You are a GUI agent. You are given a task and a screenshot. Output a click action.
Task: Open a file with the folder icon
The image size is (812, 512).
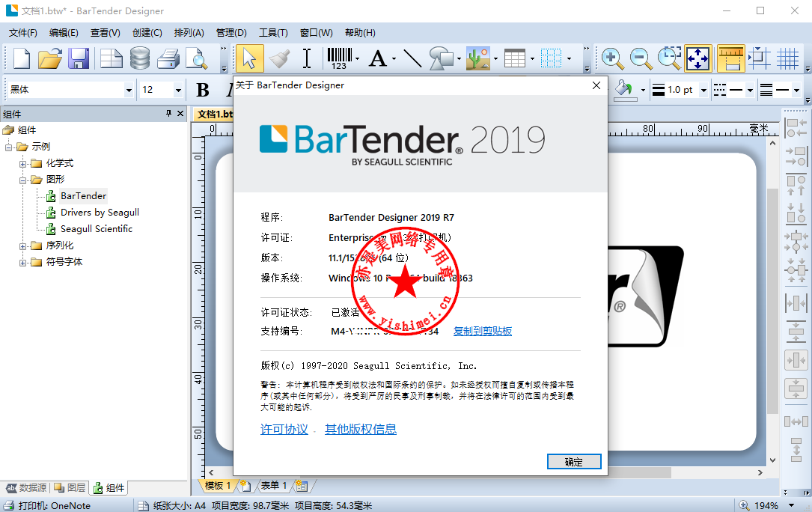click(49, 58)
